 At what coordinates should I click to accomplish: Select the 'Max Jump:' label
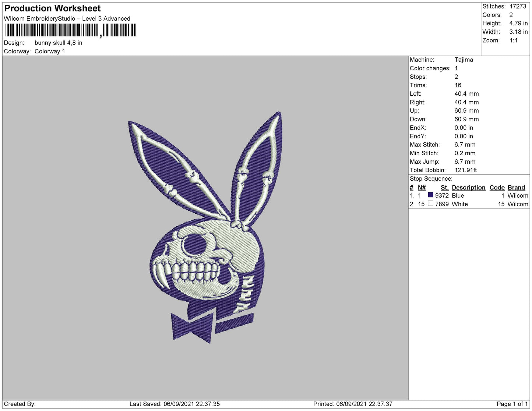[x=424, y=162]
